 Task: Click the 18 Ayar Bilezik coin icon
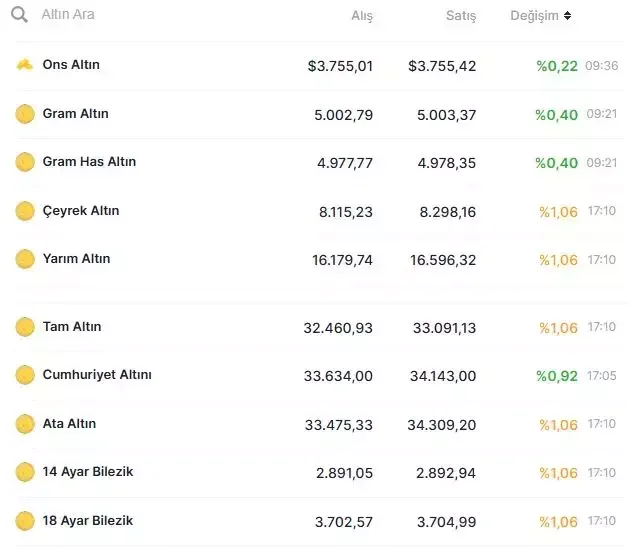25,521
